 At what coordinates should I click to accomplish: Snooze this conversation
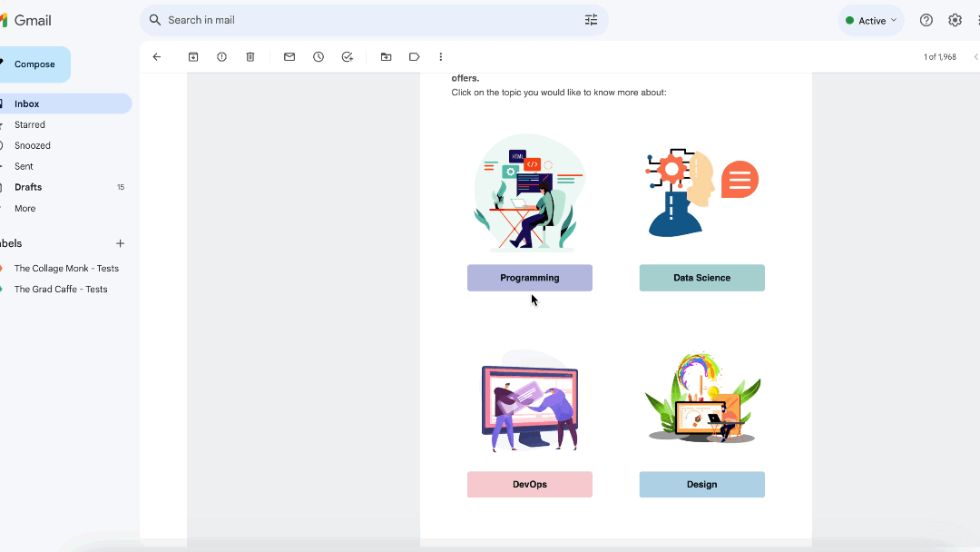click(318, 56)
